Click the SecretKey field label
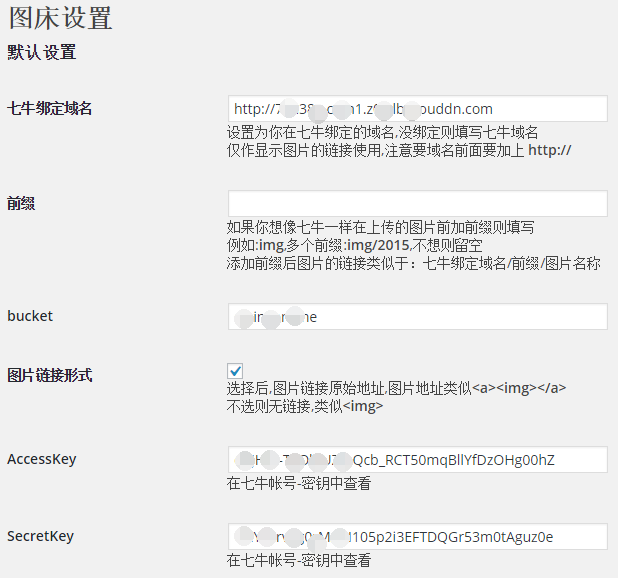Viewport: 618px width, 578px height. click(x=41, y=536)
